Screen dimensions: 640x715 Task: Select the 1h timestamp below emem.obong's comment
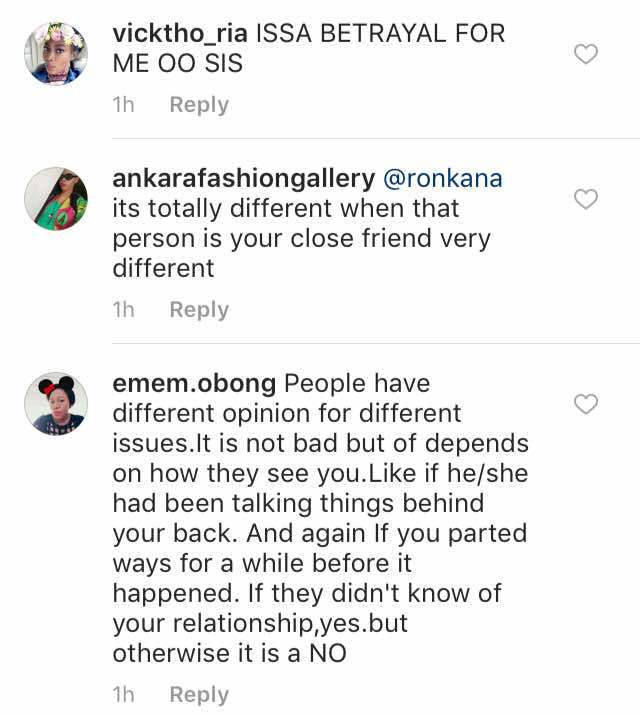[x=124, y=695]
